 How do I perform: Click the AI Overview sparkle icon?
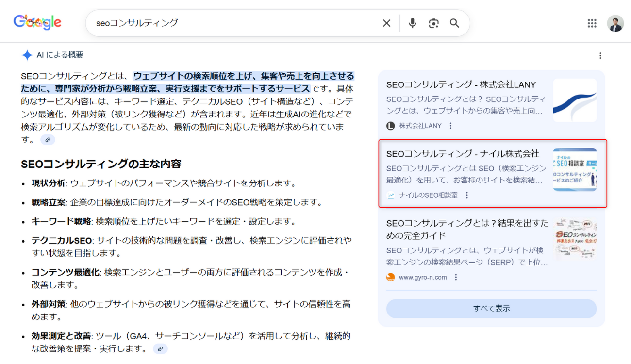point(27,55)
